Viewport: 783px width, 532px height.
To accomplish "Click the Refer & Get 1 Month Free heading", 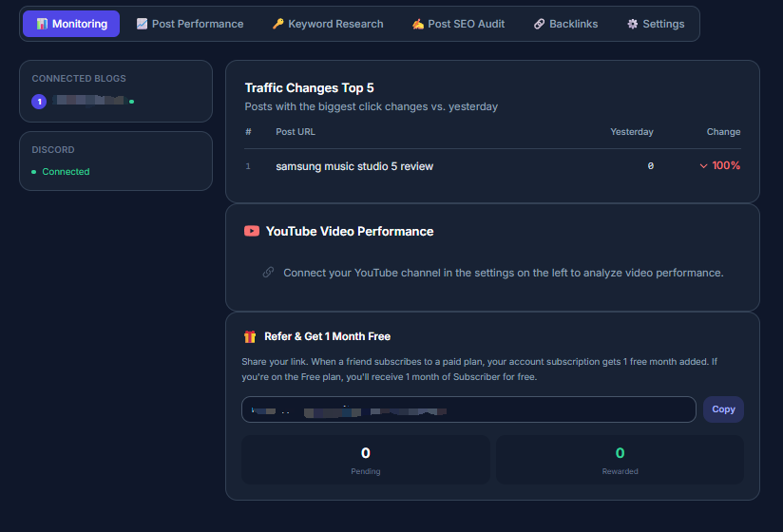I will click(x=327, y=336).
